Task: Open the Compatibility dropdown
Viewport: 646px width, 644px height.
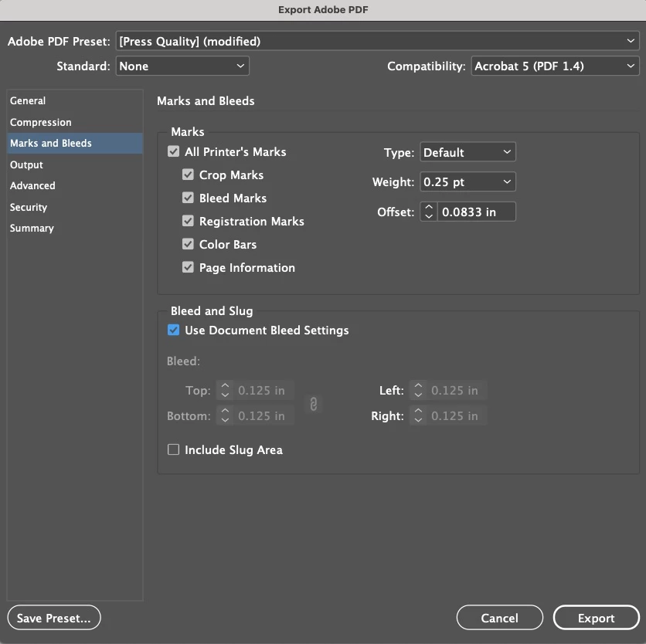Action: pyautogui.click(x=555, y=66)
